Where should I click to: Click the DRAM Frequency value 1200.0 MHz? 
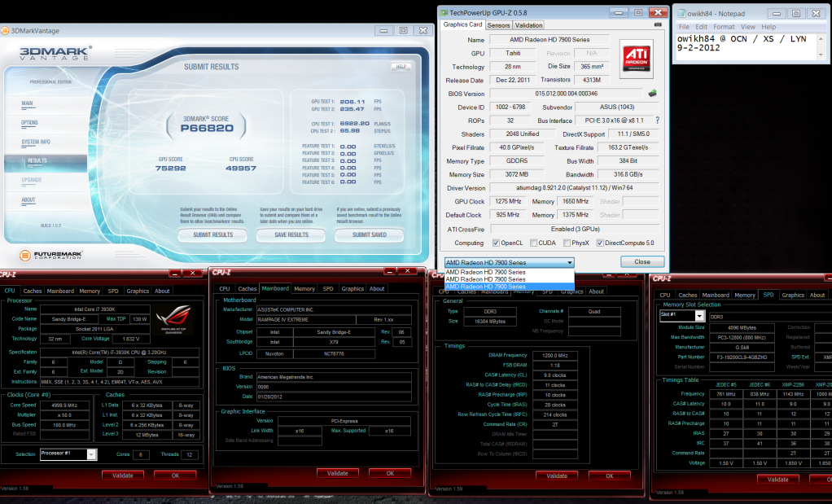(555, 356)
